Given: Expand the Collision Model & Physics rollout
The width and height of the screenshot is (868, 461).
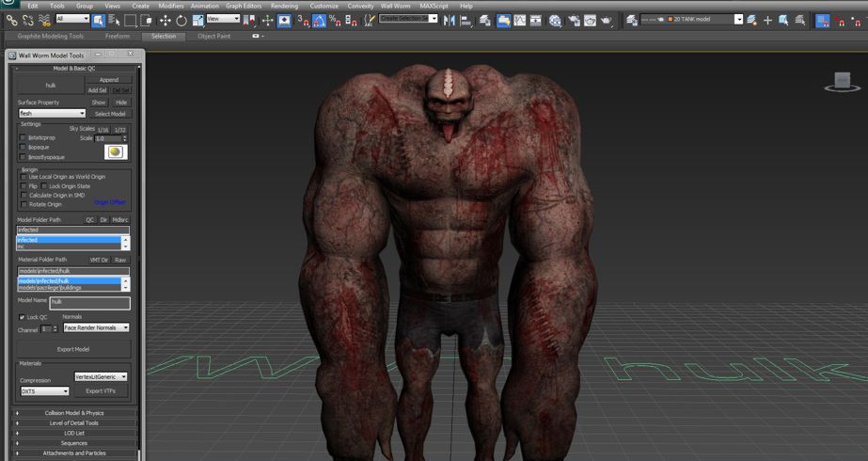Looking at the screenshot, I should (x=74, y=413).
